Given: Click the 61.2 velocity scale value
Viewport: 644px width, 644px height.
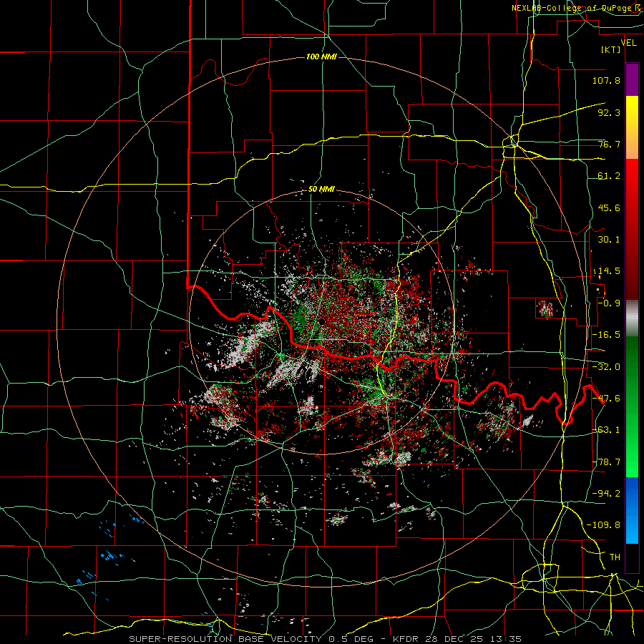Looking at the screenshot, I should pos(609,176).
